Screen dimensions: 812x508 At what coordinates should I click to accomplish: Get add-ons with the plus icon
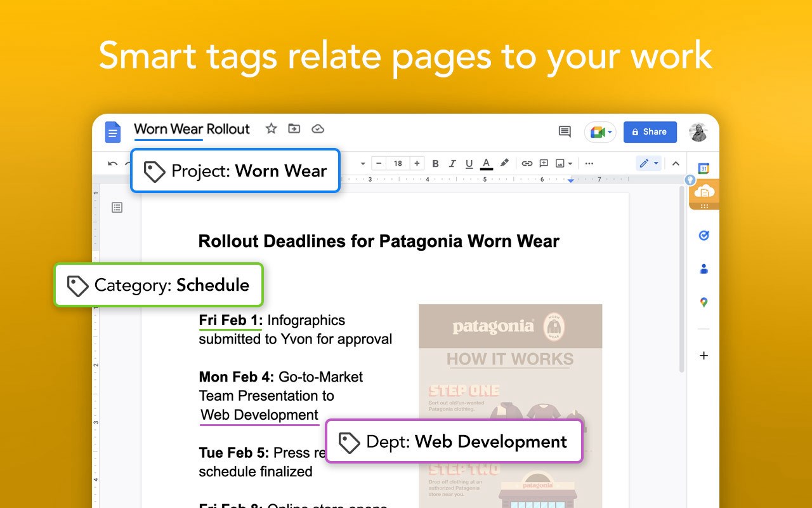[x=704, y=356]
